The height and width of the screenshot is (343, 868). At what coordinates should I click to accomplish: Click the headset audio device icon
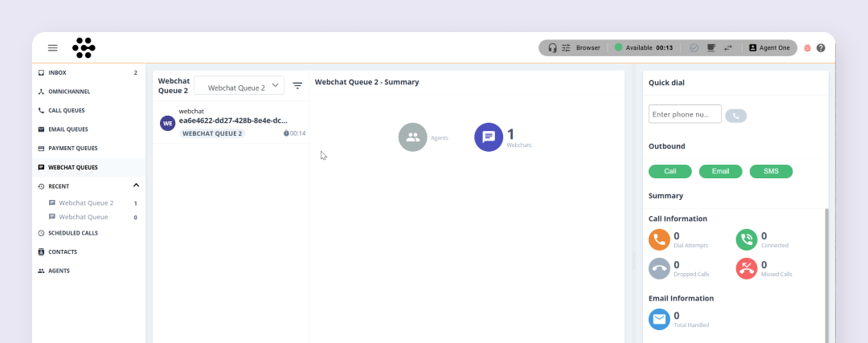click(x=552, y=48)
